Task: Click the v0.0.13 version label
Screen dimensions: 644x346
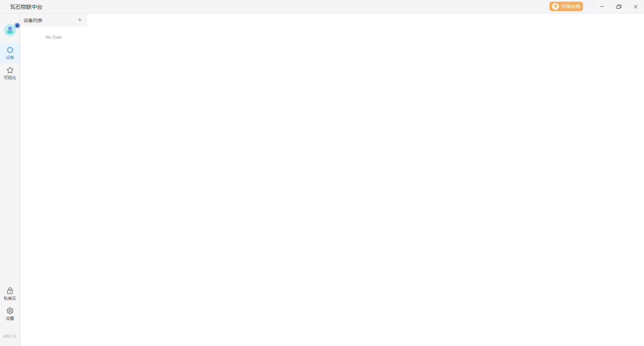Action: (x=10, y=336)
